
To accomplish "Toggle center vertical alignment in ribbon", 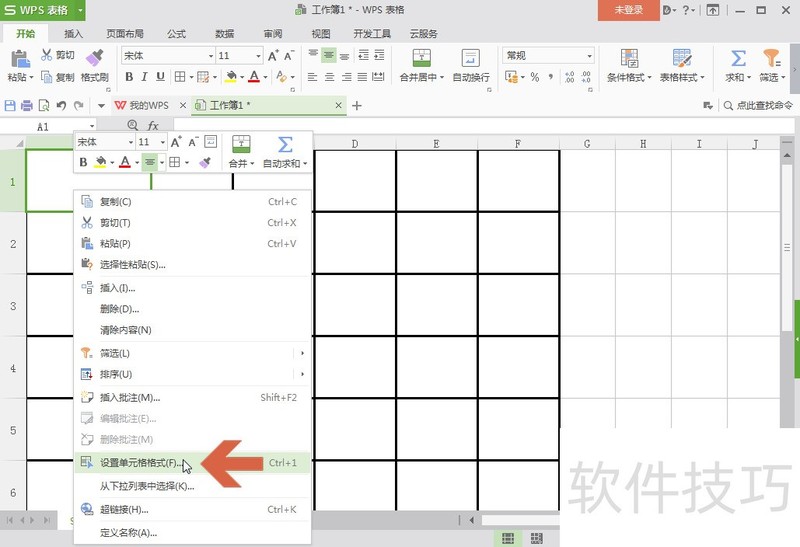I will (x=329, y=55).
